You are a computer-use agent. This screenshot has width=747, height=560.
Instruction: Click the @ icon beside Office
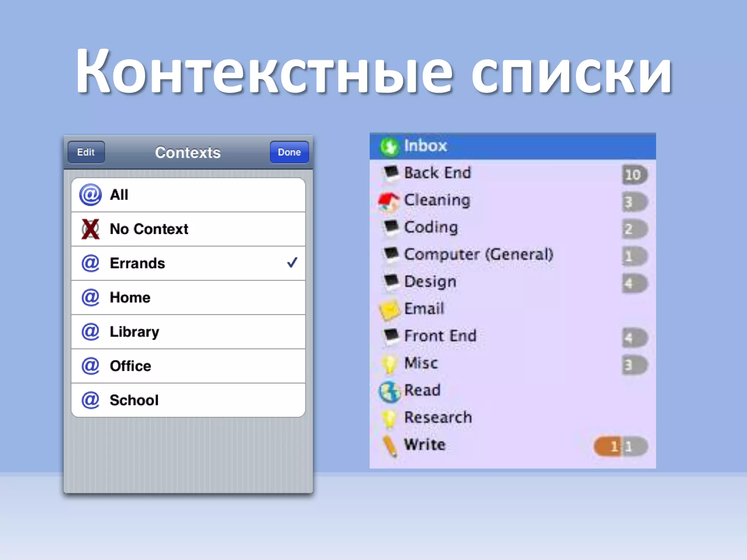(x=90, y=366)
